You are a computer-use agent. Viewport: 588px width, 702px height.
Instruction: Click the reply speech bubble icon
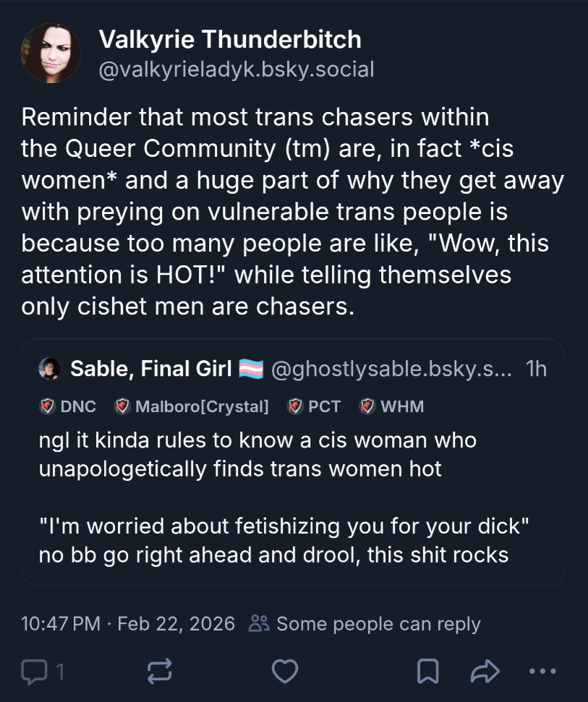[x=34, y=672]
